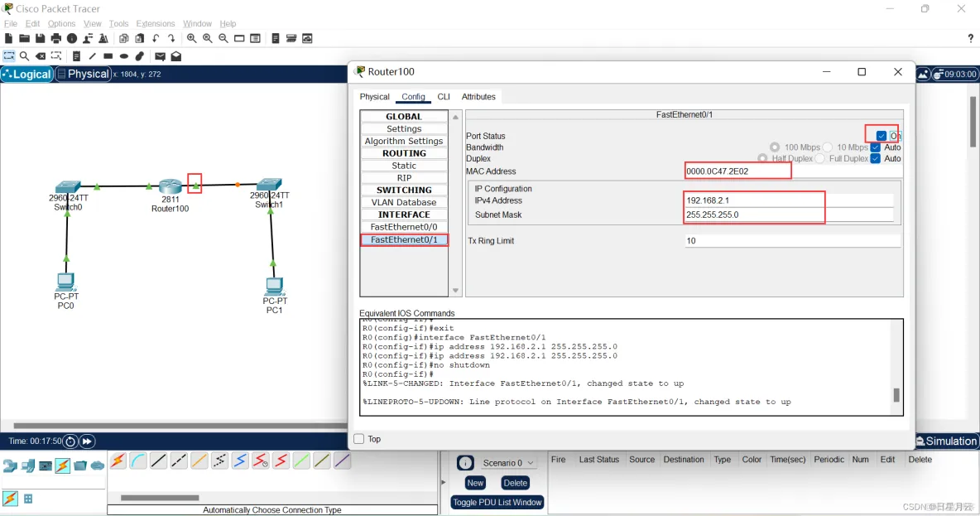Select the Place Note tool icon
This screenshot has height=516, width=980.
76,56
